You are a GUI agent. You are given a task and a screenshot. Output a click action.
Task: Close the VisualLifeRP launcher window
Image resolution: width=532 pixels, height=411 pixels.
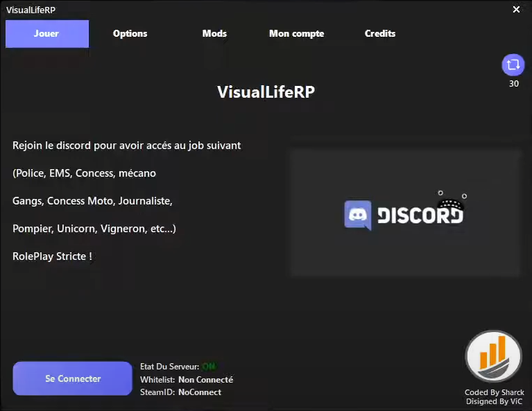pyautogui.click(x=516, y=10)
